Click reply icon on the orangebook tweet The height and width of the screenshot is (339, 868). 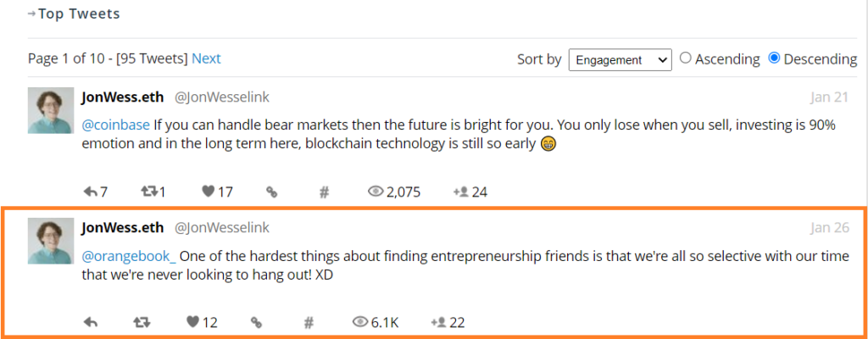tap(92, 322)
